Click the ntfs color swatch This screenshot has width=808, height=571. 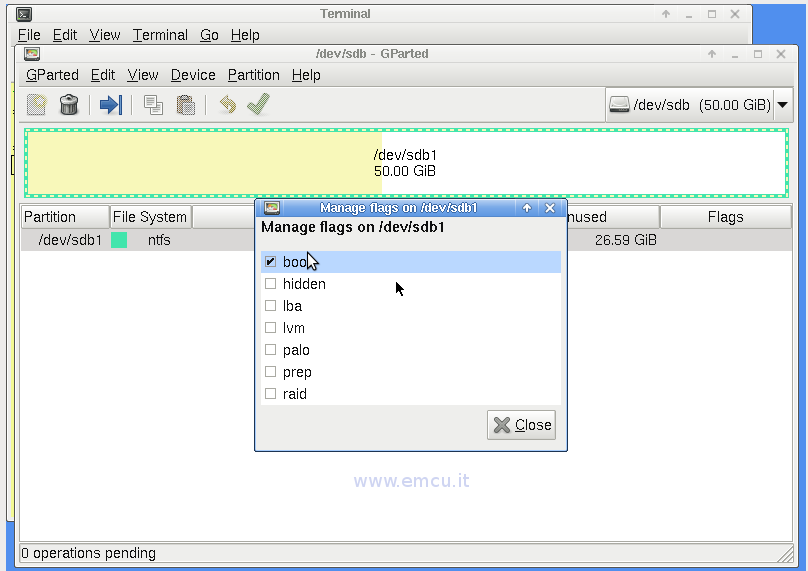point(119,240)
